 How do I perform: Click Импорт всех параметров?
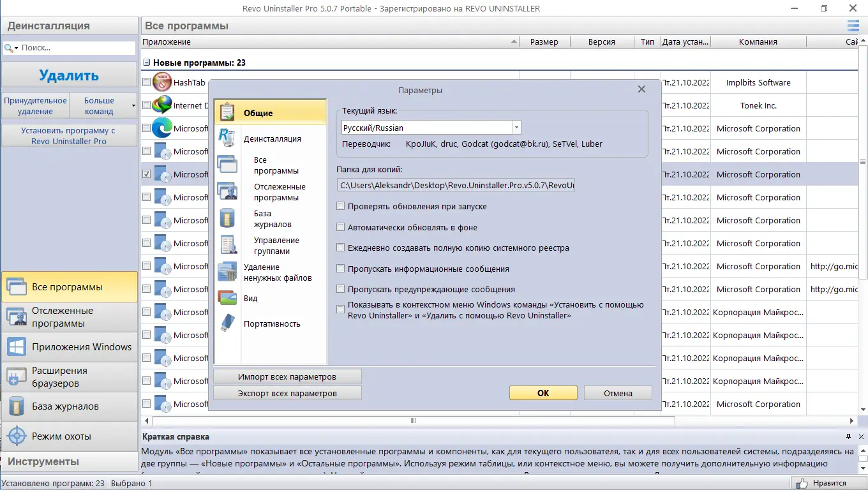[x=287, y=376]
